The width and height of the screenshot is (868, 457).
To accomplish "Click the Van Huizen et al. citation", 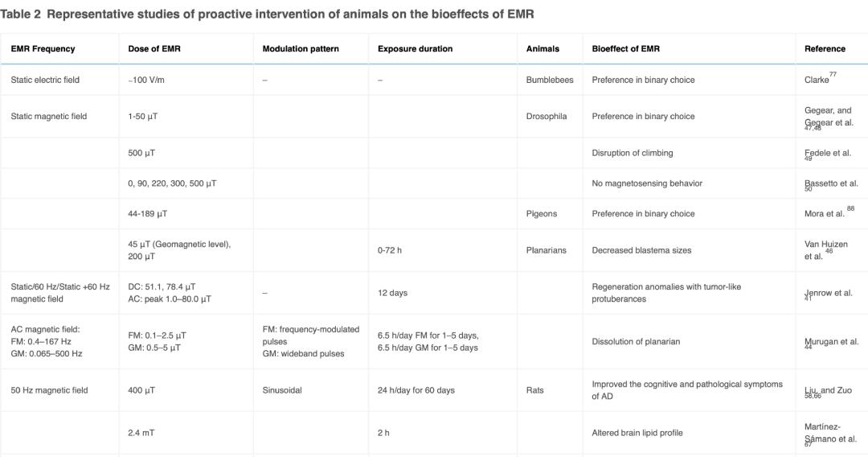I will tap(825, 250).
